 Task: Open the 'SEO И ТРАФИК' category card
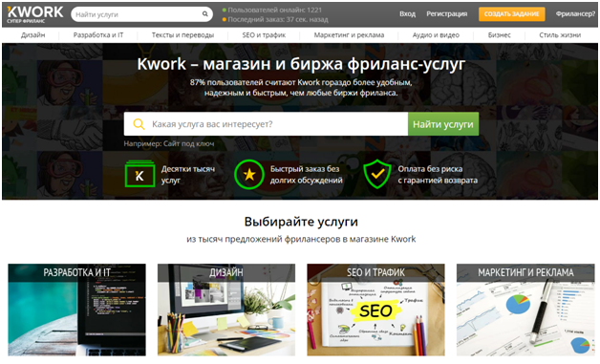[375, 310]
